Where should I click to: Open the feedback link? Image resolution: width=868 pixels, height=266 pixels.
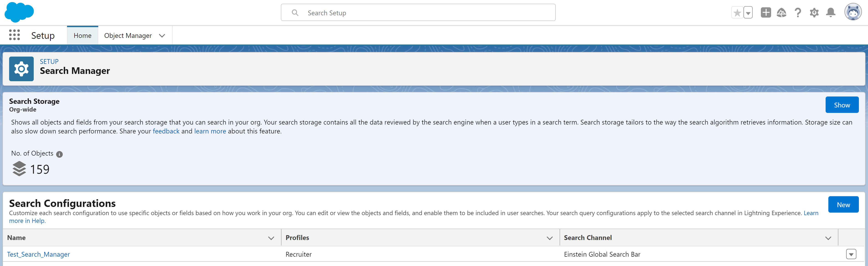[x=166, y=131]
